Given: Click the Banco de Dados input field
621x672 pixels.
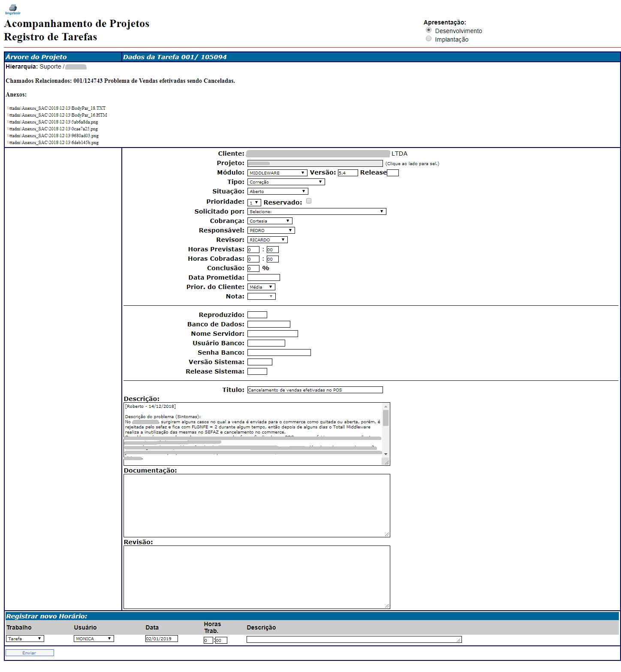Looking at the screenshot, I should click(x=268, y=324).
